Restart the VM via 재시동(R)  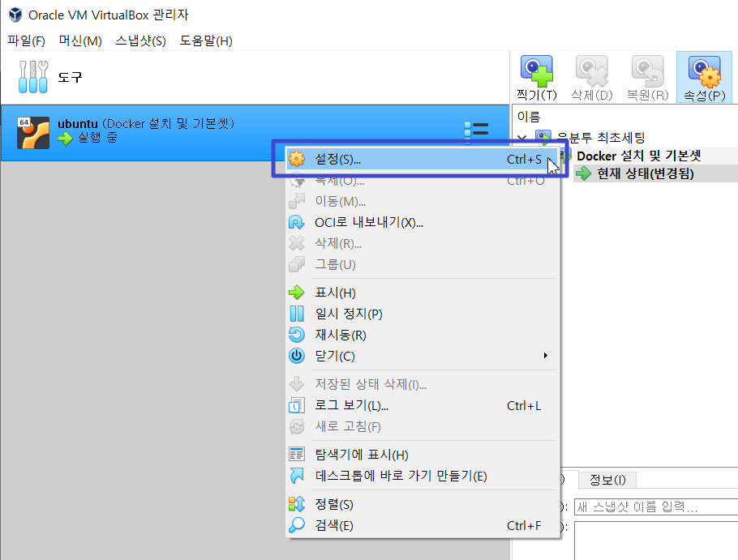(x=423, y=335)
